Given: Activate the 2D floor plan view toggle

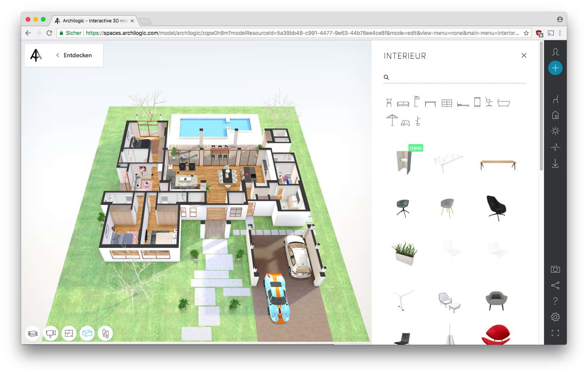Looking at the screenshot, I should click(x=69, y=333).
